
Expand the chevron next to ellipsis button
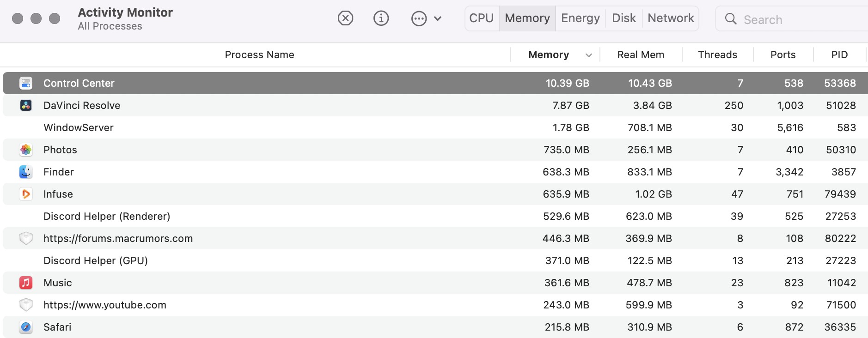(x=438, y=19)
